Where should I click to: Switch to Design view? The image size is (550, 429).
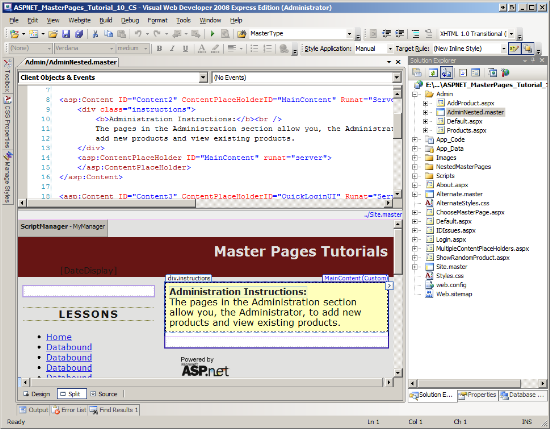[x=37, y=394]
